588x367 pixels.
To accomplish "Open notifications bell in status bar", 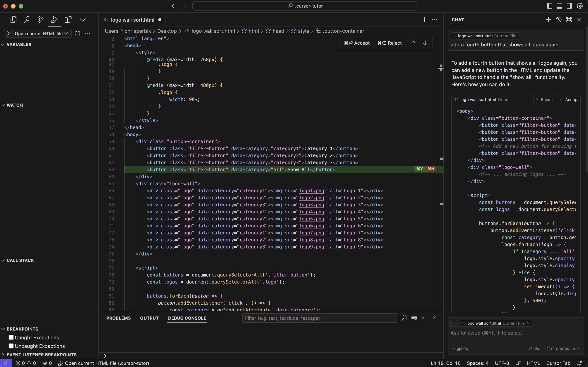I will click(x=580, y=363).
